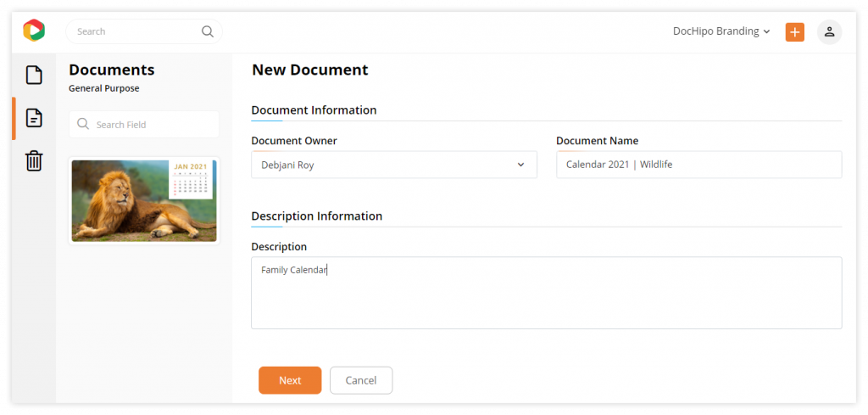Click the Cancel button

[x=361, y=380]
